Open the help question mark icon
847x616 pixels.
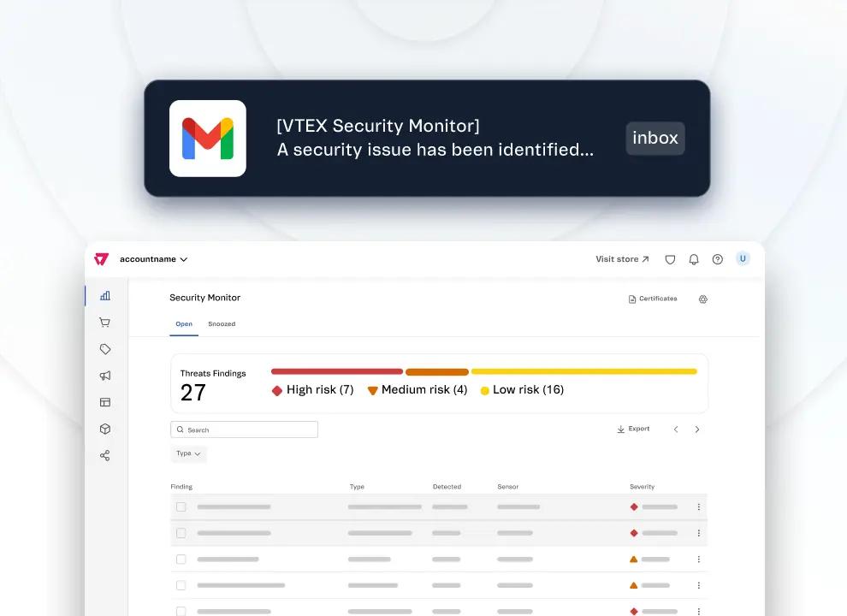click(718, 259)
